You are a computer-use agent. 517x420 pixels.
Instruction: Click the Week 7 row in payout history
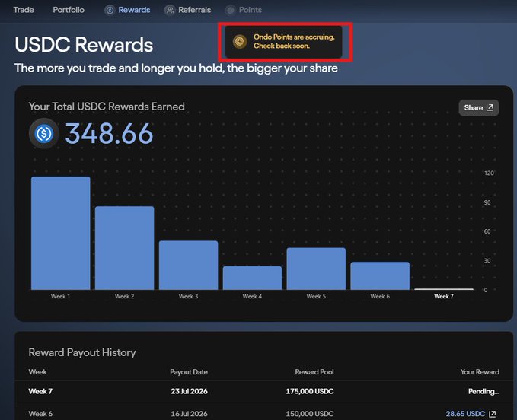[x=263, y=391]
